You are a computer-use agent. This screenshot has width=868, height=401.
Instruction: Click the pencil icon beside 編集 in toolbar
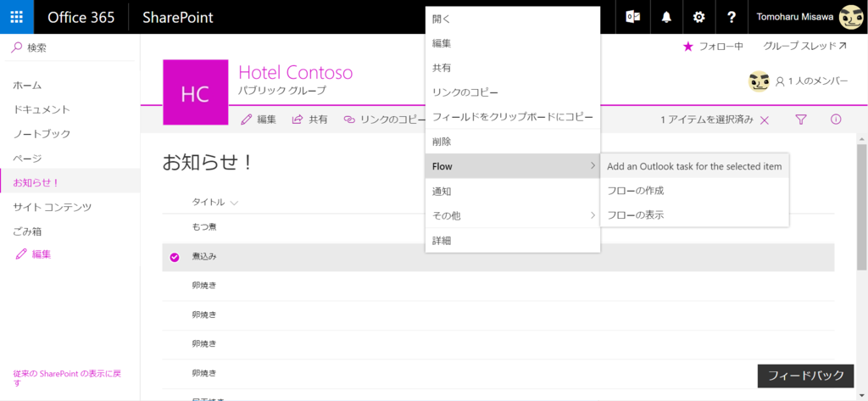click(247, 119)
